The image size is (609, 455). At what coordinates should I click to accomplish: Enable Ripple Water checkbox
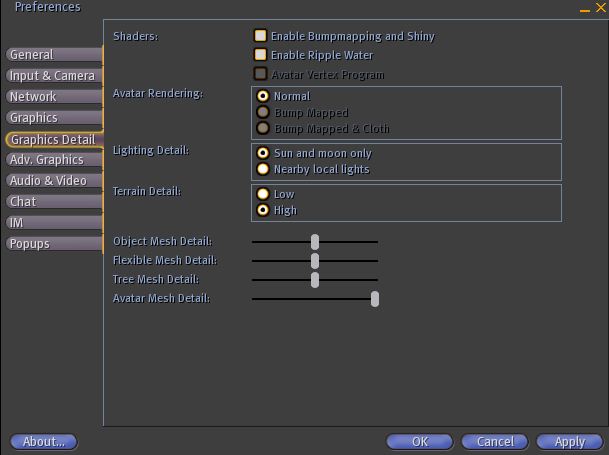(261, 55)
